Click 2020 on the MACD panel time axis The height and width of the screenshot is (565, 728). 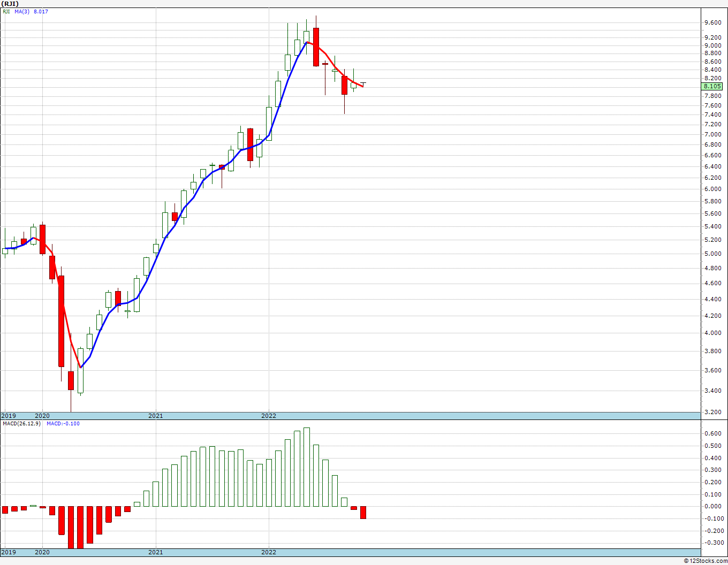(42, 552)
